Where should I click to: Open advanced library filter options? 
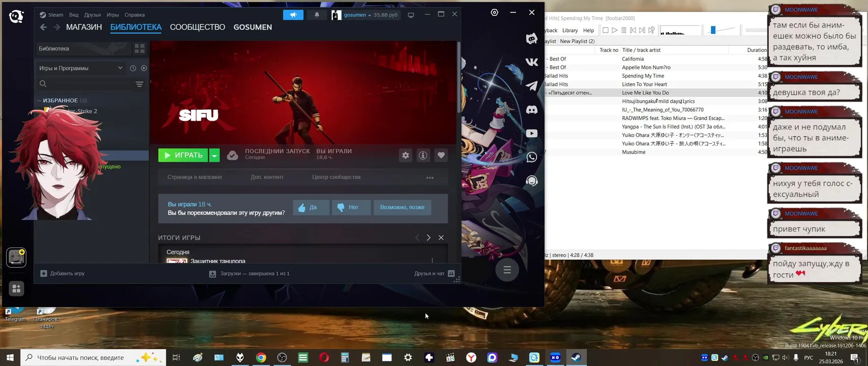coord(139,84)
